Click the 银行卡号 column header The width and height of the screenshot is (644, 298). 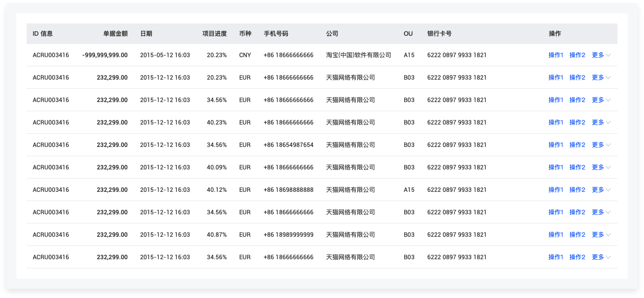click(x=440, y=34)
